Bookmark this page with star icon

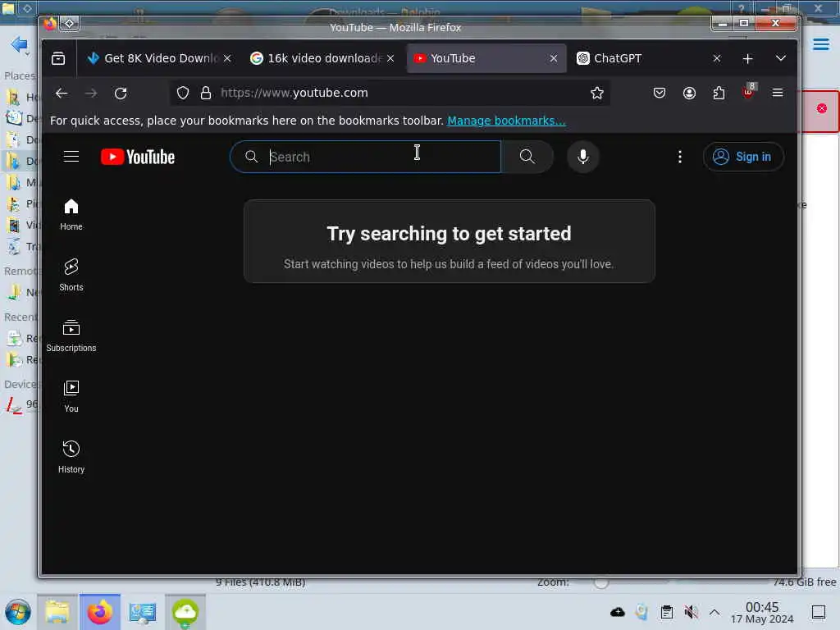tap(597, 94)
